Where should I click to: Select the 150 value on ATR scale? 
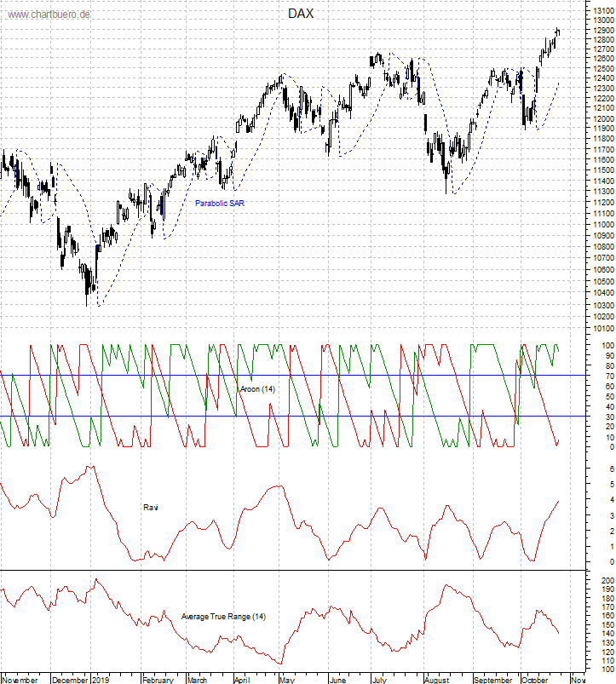pos(607,625)
